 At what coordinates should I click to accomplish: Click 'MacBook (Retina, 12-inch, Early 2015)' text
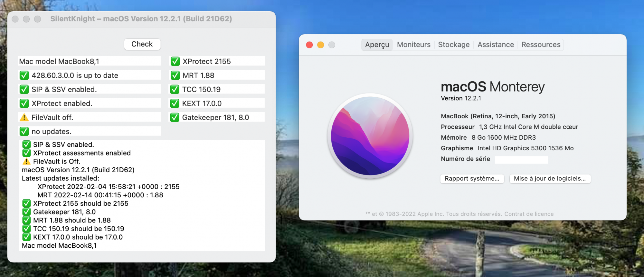point(498,116)
